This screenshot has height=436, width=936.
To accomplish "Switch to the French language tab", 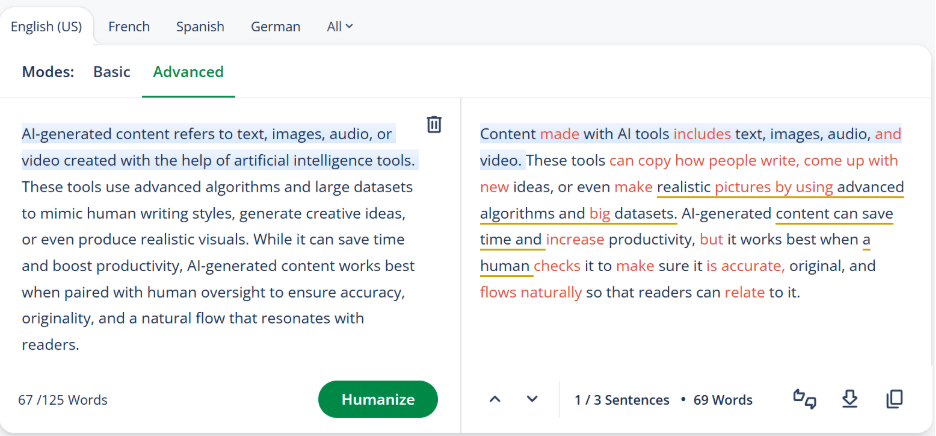I will point(129,27).
